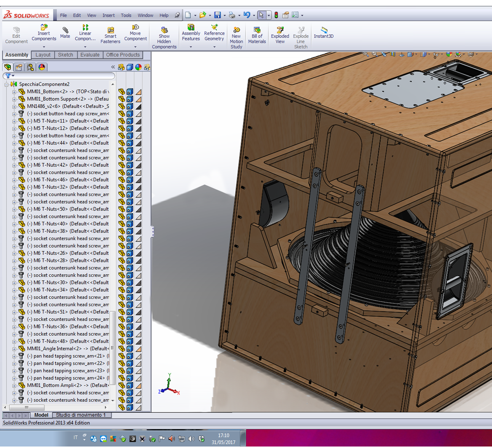Click the filter funnel icon in tree

tap(8, 76)
